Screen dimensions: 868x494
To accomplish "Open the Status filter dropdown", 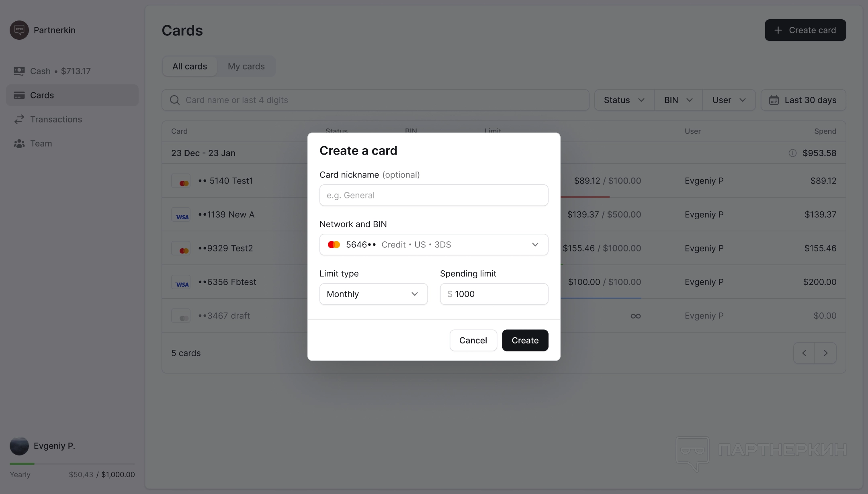I will coord(624,100).
